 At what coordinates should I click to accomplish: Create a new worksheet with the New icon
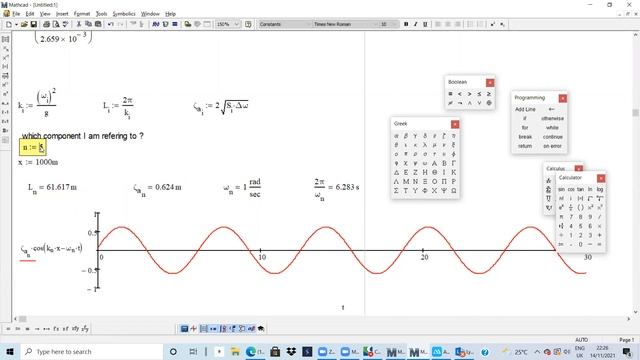pyautogui.click(x=9, y=24)
